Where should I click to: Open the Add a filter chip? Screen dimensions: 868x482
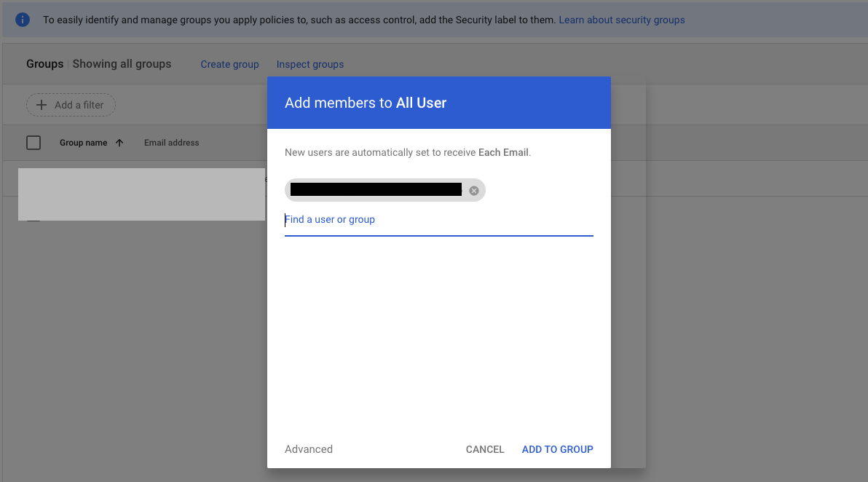click(x=71, y=105)
